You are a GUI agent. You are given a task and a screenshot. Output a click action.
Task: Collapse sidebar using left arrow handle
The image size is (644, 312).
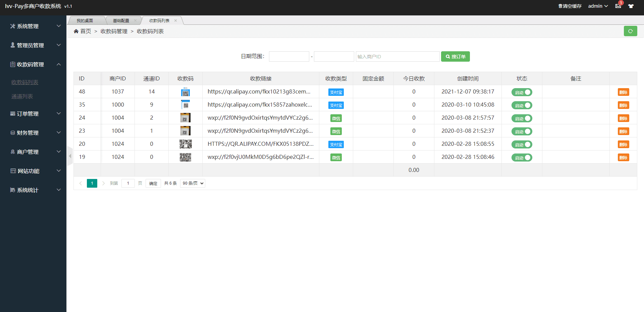point(70,156)
